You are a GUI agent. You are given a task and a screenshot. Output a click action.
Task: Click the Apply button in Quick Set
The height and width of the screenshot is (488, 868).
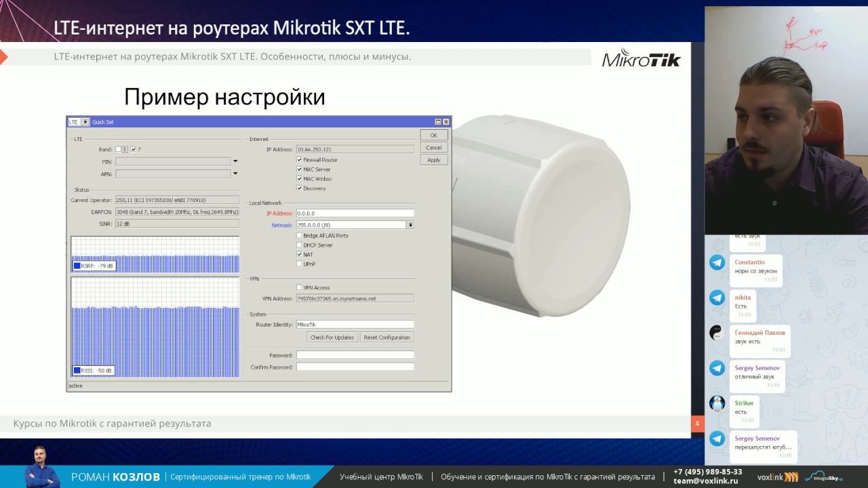point(434,160)
